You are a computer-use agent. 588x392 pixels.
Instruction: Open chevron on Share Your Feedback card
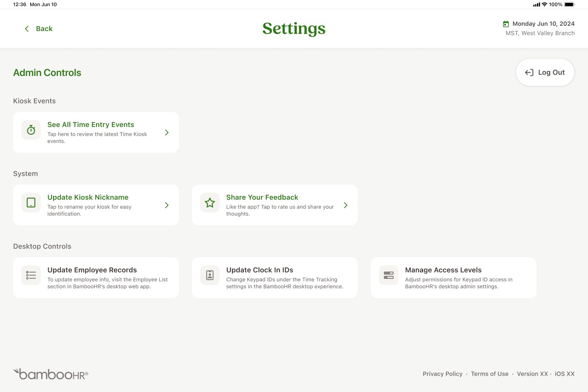[345, 205]
